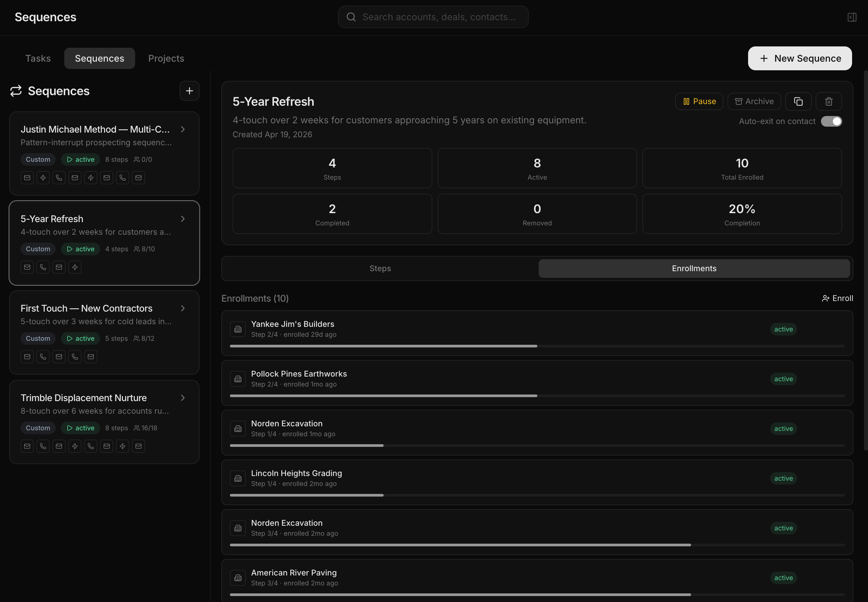Screen dimensions: 868x602
Task: Click the American River Paving enrollment name
Action: point(294,572)
